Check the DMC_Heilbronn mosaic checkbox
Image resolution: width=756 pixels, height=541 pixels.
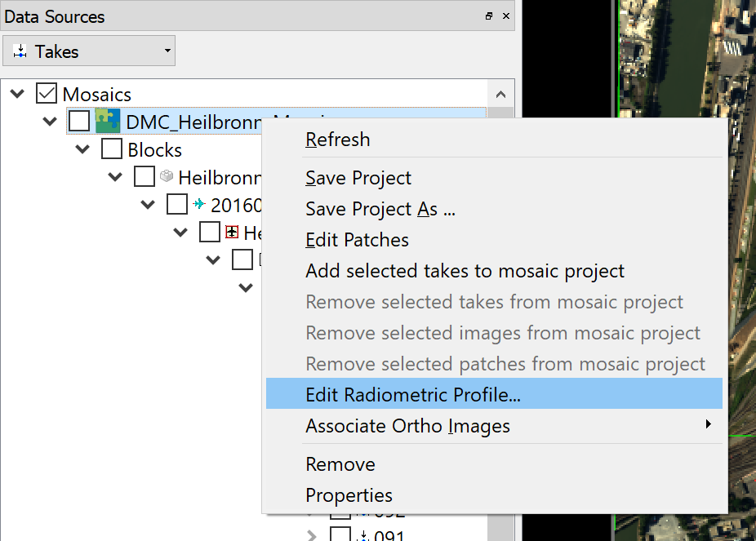[79, 122]
